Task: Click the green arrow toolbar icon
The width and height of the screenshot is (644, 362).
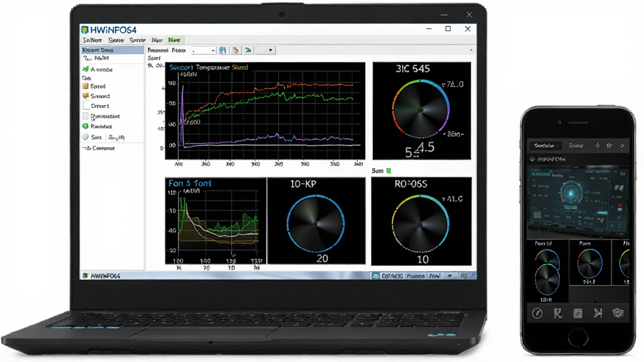Action: point(248,50)
